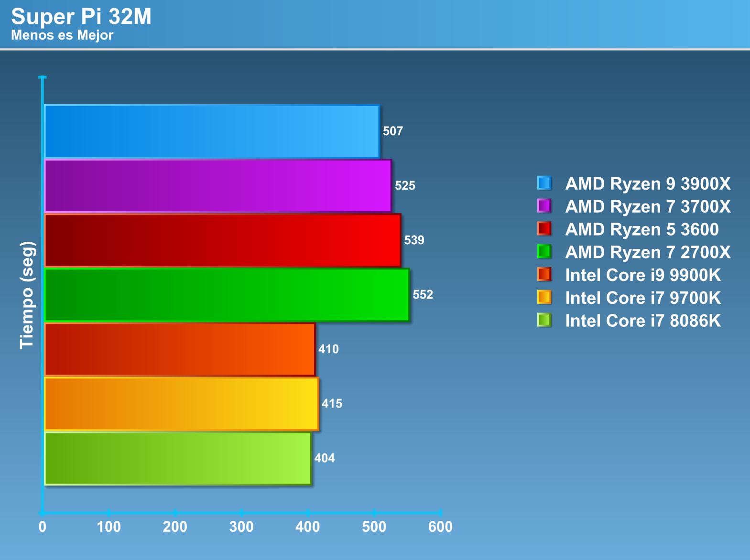Click the '200' axis tick label
Viewport: 750px width, 560px height.
(x=175, y=527)
